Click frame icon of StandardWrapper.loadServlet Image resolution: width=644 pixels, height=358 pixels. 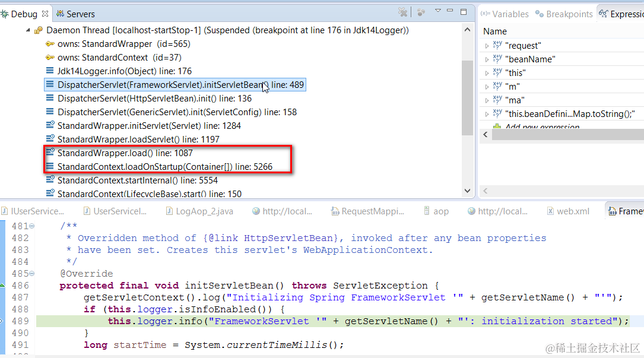coord(50,138)
